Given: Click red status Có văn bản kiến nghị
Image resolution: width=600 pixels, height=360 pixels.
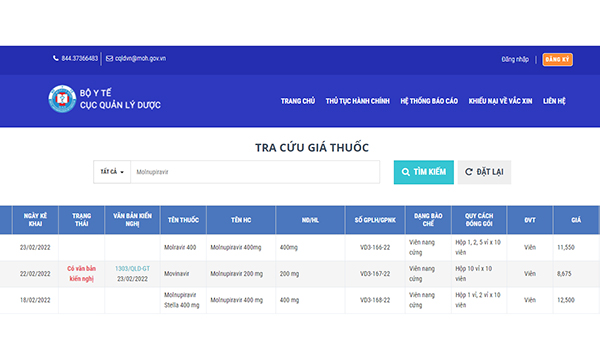Looking at the screenshot, I should click(x=82, y=274).
